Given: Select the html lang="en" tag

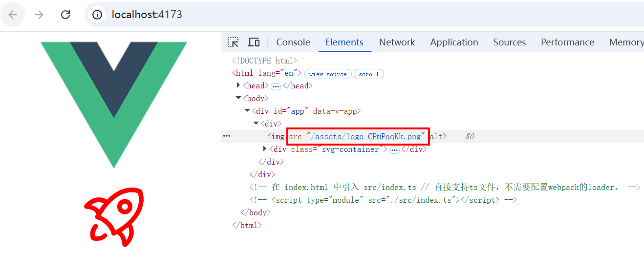Looking at the screenshot, I should 267,73.
